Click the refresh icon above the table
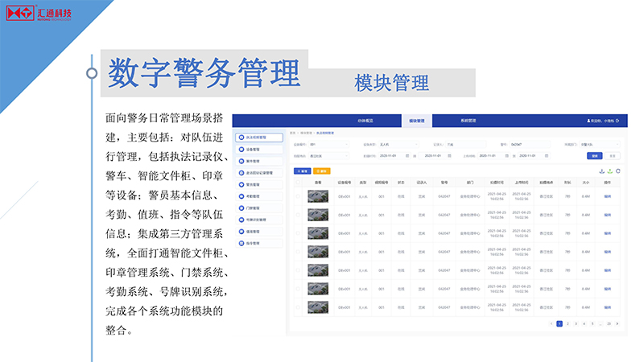 (617, 171)
